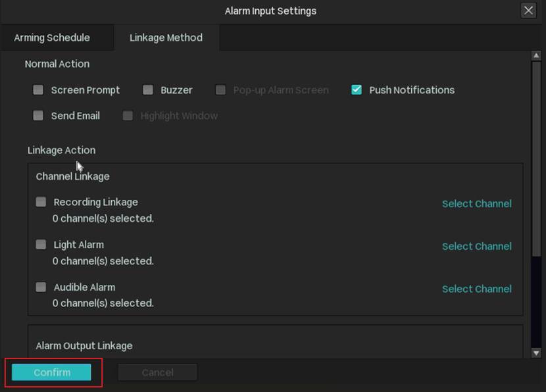Open Select Channel for Audible Alarm
The width and height of the screenshot is (546, 392).
click(476, 289)
